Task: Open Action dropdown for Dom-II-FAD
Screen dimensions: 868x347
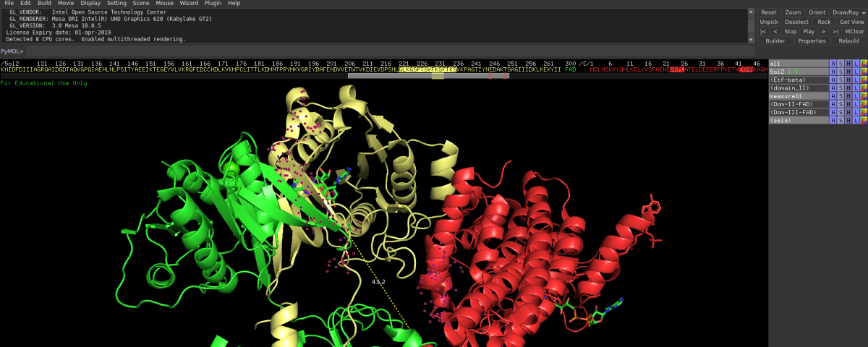Action: [x=833, y=104]
